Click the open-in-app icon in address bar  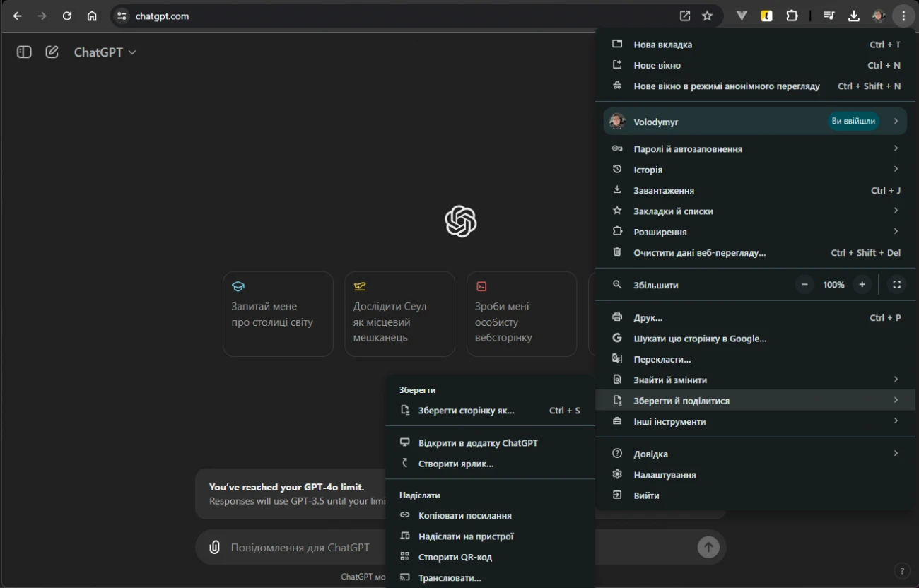tap(684, 16)
